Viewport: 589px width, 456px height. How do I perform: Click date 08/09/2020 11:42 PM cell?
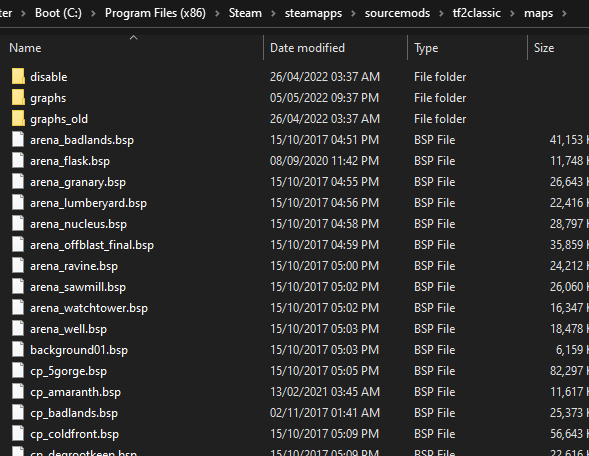pos(325,161)
